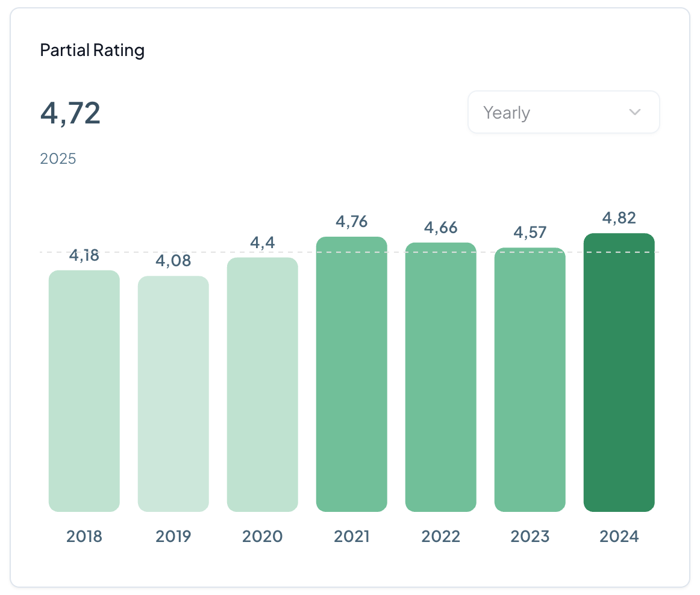Click the 4,57 value label
This screenshot has width=700, height=595.
click(x=530, y=232)
